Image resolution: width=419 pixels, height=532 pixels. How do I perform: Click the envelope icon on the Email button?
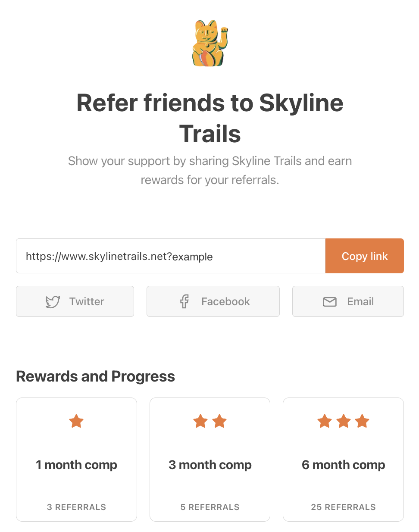[329, 301]
